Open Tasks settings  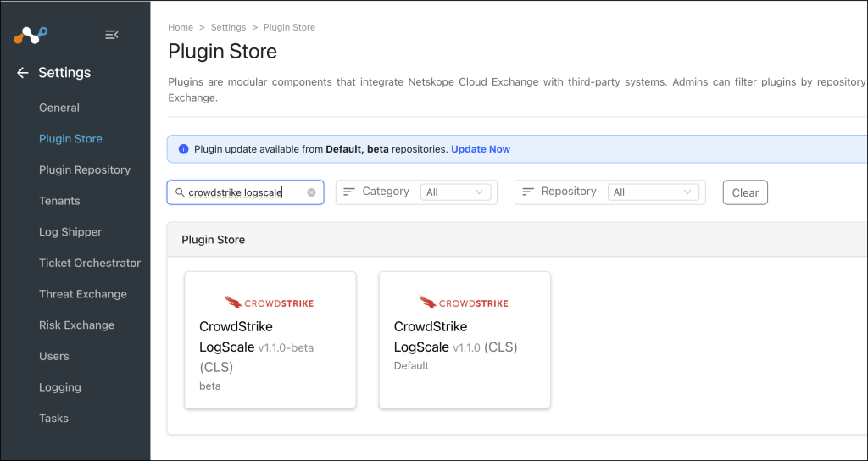point(53,418)
